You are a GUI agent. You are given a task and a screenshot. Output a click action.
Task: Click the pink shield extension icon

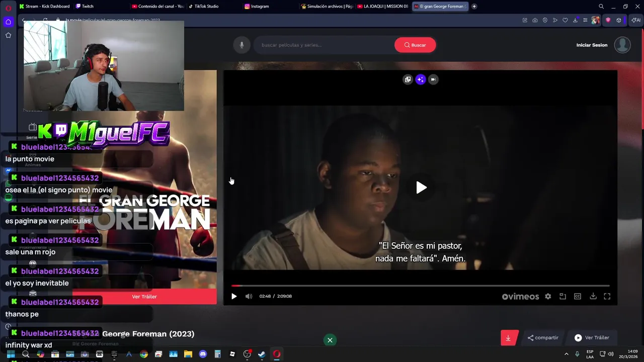(608, 20)
